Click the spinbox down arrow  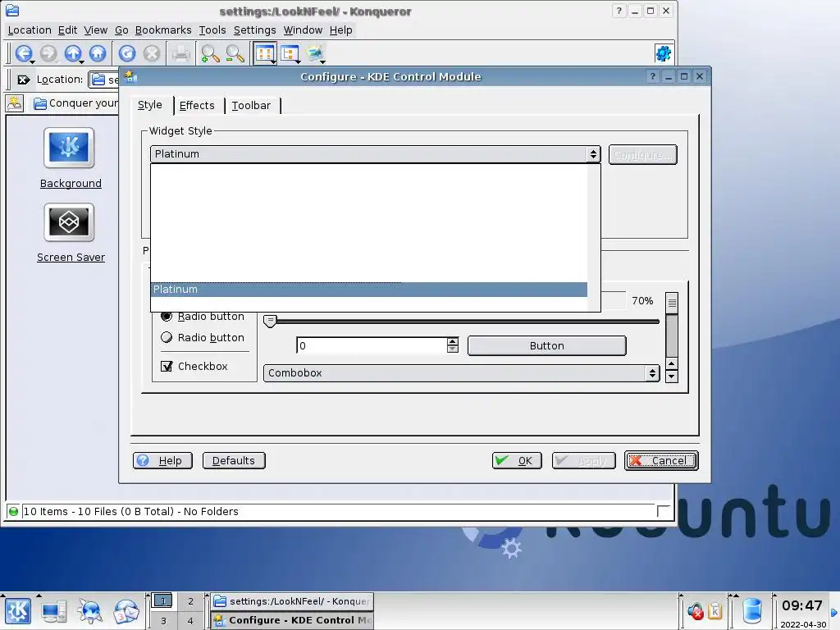[x=453, y=349]
